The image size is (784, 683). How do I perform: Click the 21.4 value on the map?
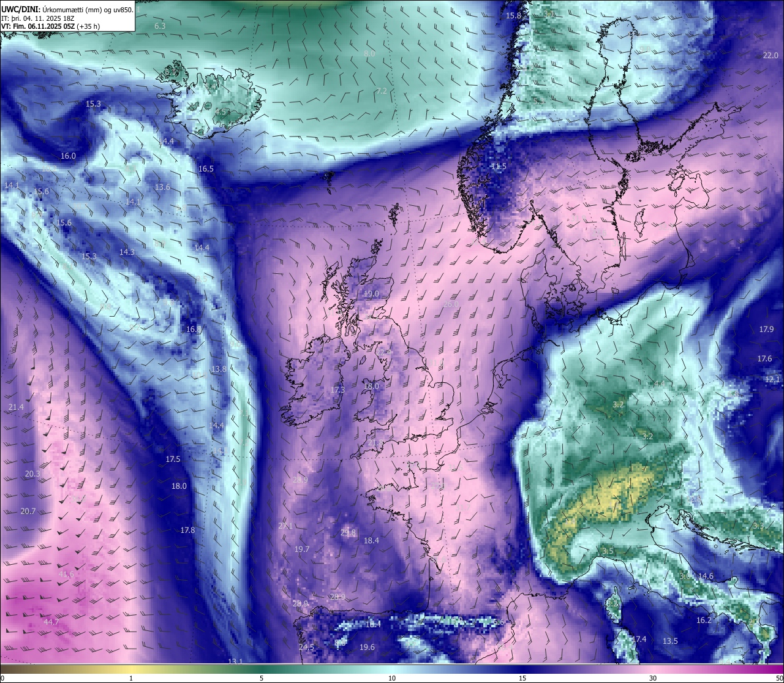click(x=16, y=407)
